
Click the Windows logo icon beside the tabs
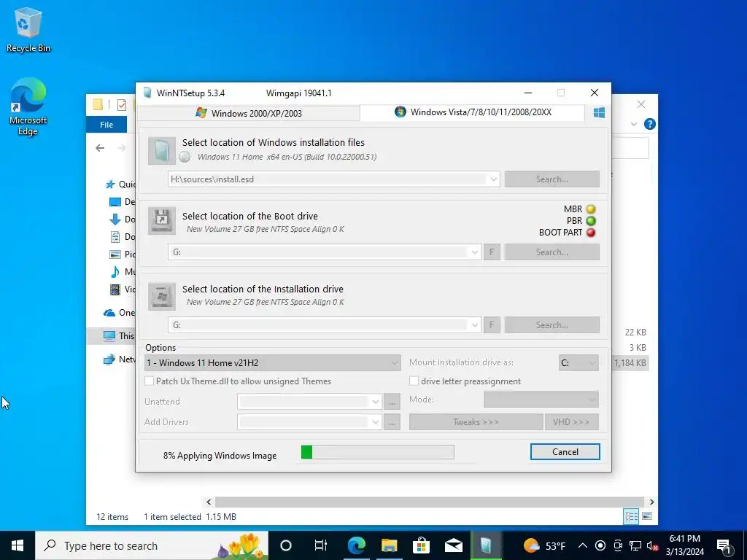pos(599,112)
